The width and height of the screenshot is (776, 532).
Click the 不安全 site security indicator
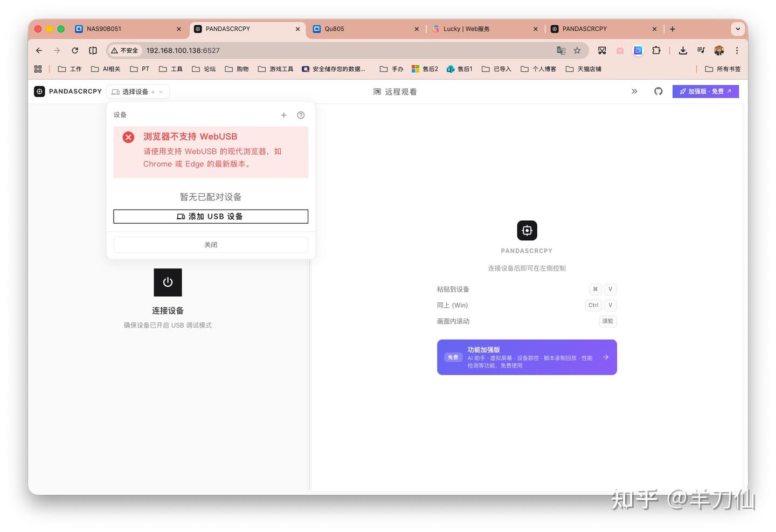click(124, 51)
